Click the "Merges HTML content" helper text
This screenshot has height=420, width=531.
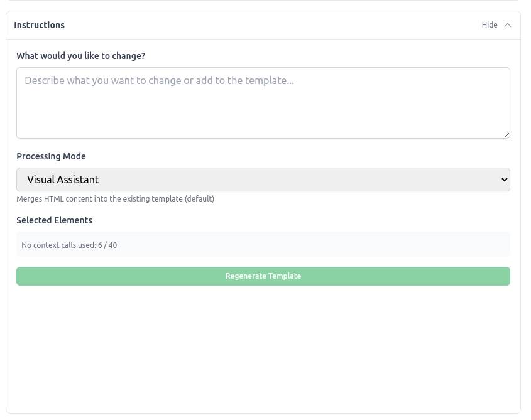click(115, 199)
